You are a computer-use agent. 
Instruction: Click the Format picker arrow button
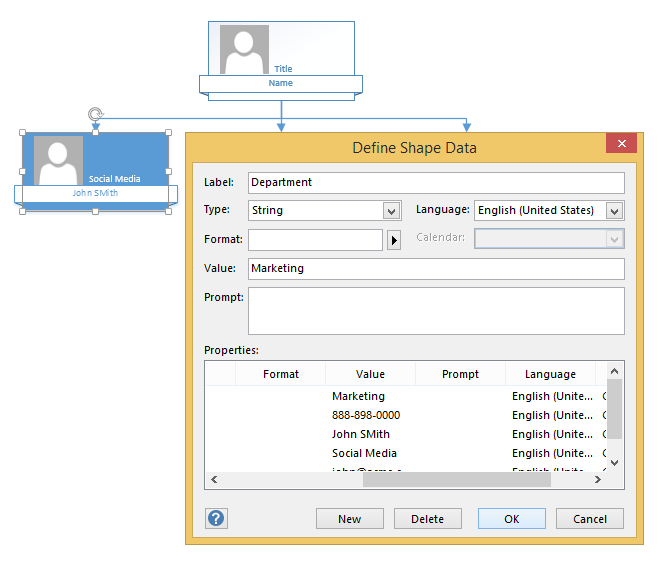pyautogui.click(x=394, y=240)
